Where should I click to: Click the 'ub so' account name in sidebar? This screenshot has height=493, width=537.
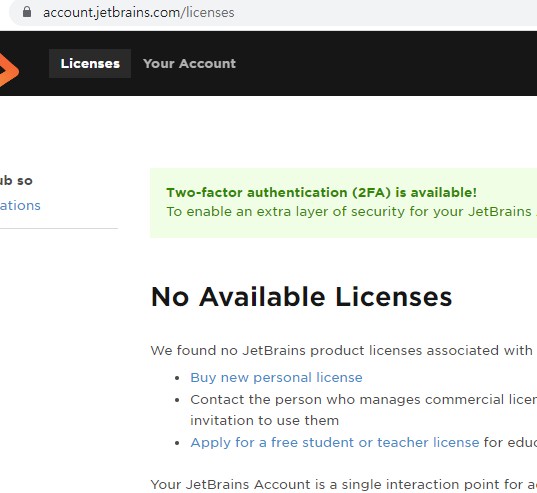[x=16, y=180]
